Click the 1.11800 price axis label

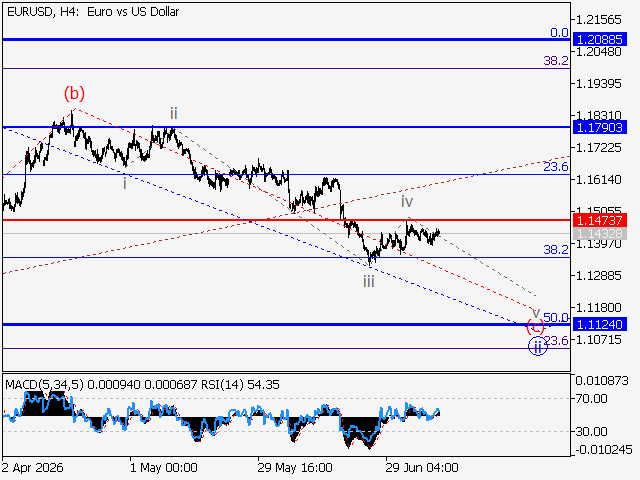[x=598, y=307]
